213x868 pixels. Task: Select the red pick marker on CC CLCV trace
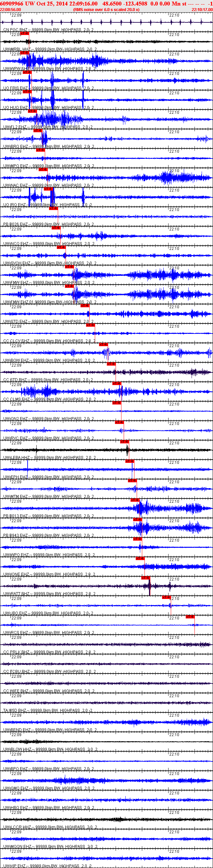click(90, 325)
